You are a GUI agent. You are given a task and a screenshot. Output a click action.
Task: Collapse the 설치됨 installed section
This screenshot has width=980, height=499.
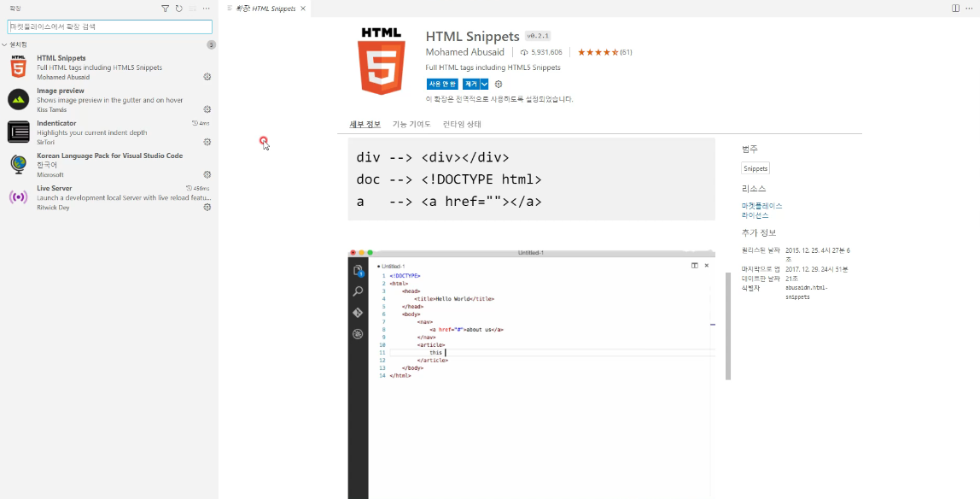coord(5,44)
